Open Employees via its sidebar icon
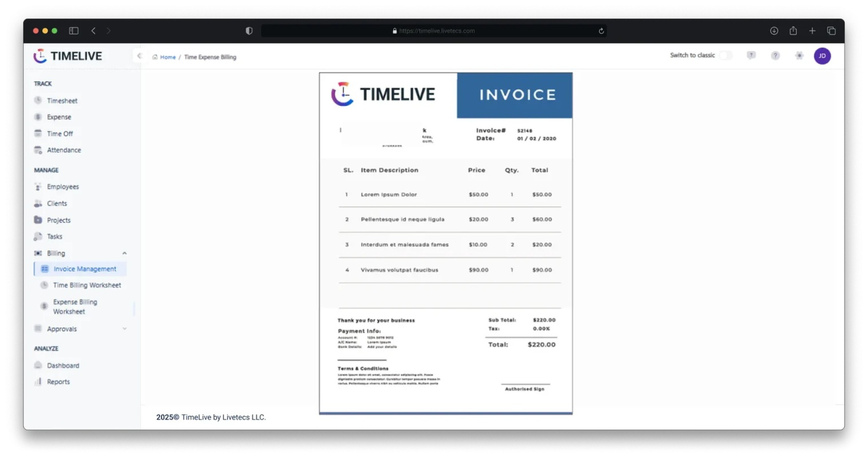Viewport: 868px width, 458px height. 38,187
